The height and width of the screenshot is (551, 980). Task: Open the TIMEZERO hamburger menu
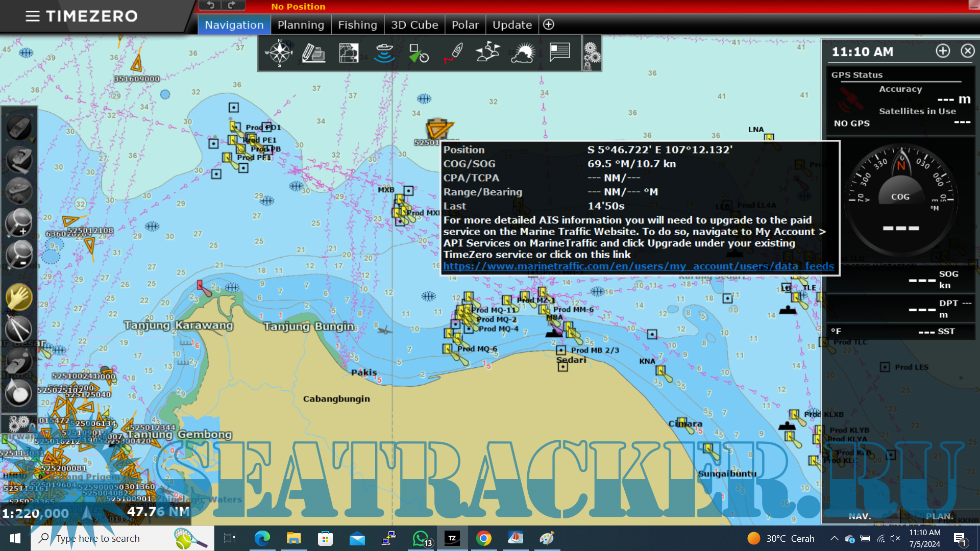point(32,16)
